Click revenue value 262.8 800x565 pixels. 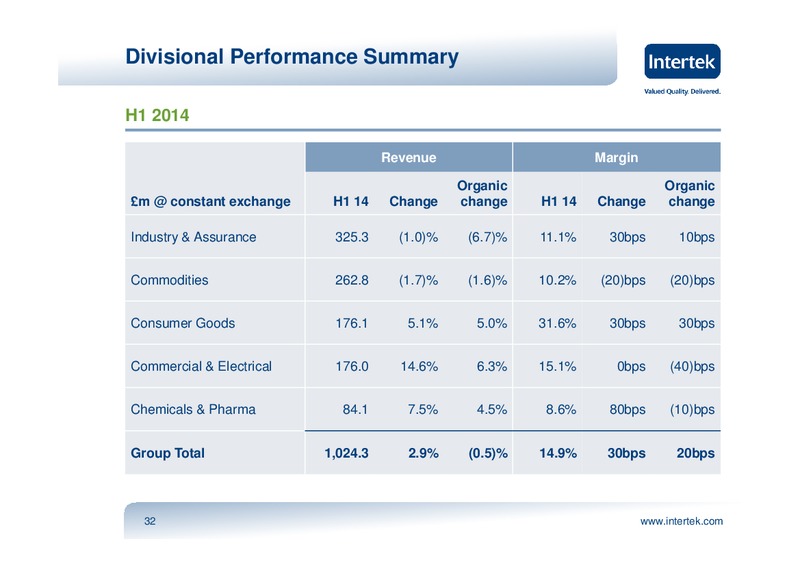click(352, 280)
